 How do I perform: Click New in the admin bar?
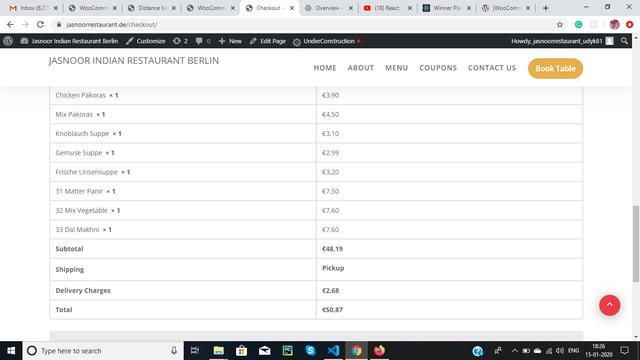click(230, 41)
